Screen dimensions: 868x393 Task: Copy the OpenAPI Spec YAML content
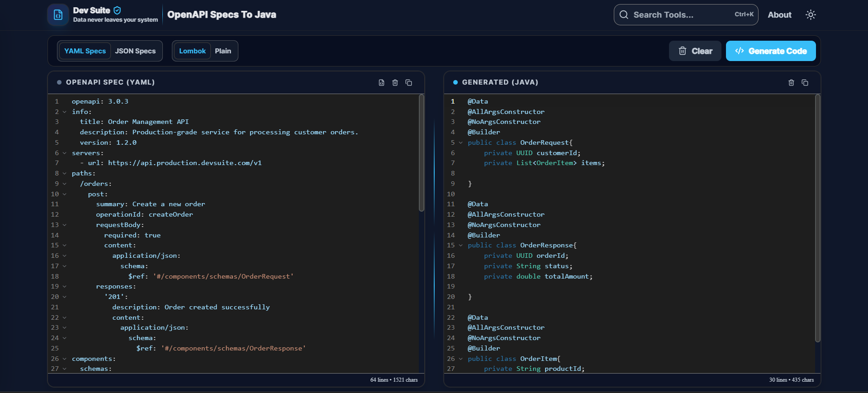pos(409,83)
